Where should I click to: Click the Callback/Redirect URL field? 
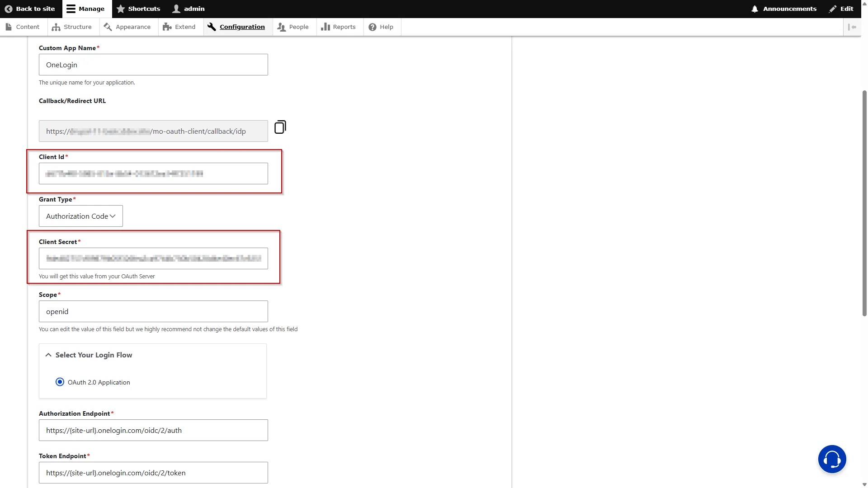click(x=153, y=131)
